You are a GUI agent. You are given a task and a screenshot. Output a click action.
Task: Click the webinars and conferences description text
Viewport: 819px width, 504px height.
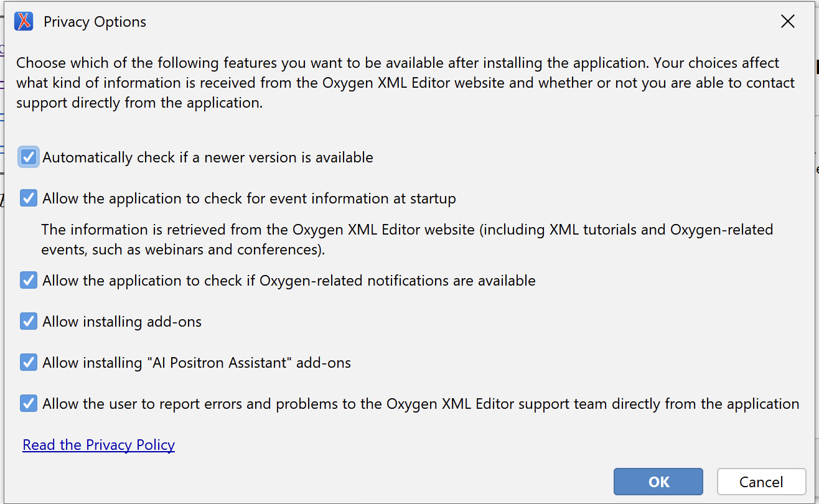(x=407, y=240)
